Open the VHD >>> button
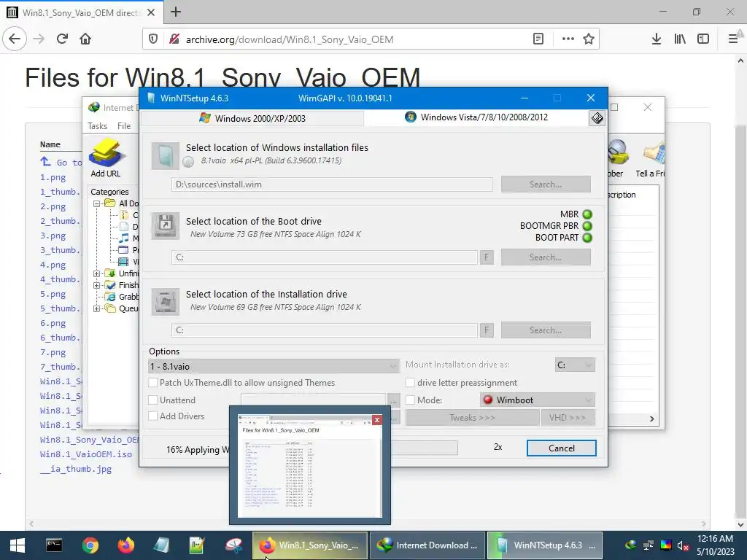Image resolution: width=747 pixels, height=560 pixels. point(568,418)
